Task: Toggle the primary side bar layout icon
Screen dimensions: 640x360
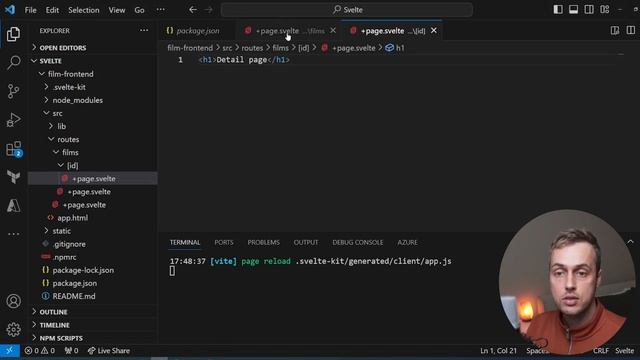Action: [558, 9]
